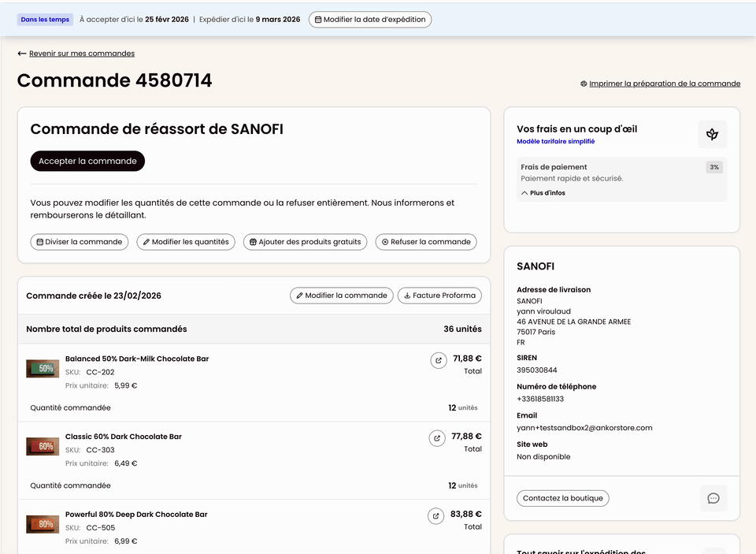This screenshot has width=756, height=554.
Task: Open Imprimer la préparation de la commande link
Action: coord(665,84)
